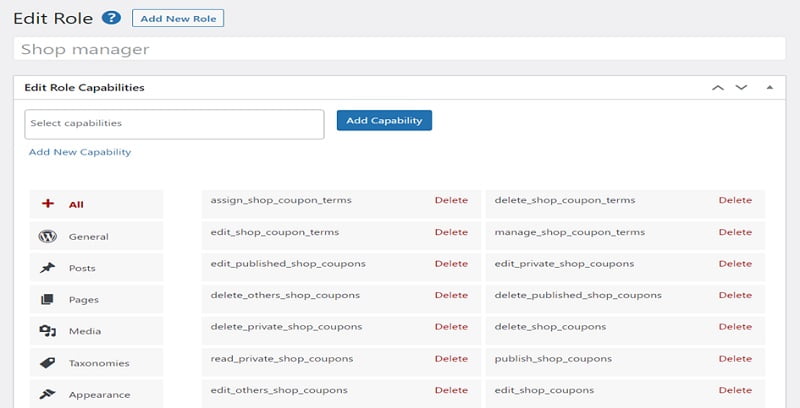Switch to Taxonomies capabilities category
The height and width of the screenshot is (408, 800).
pyautogui.click(x=96, y=363)
